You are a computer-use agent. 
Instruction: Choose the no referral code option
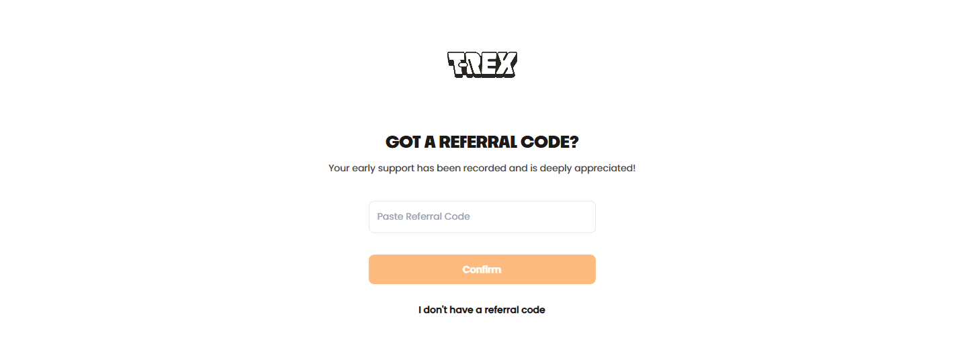482,310
